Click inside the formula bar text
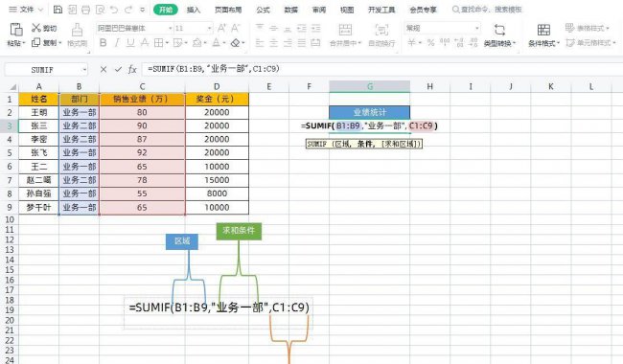 click(214, 69)
